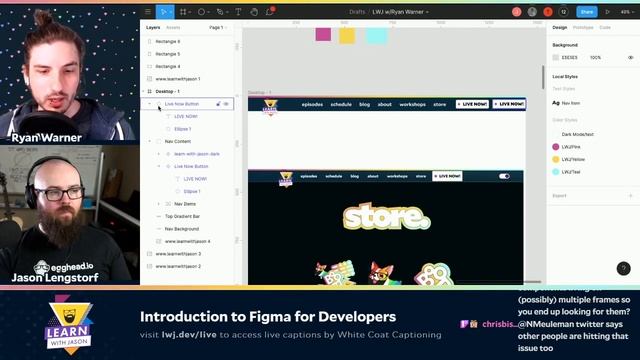Image resolution: width=640 pixels, height=360 pixels.
Task: Click the yellow rectangle on canvas
Action: coord(347,36)
